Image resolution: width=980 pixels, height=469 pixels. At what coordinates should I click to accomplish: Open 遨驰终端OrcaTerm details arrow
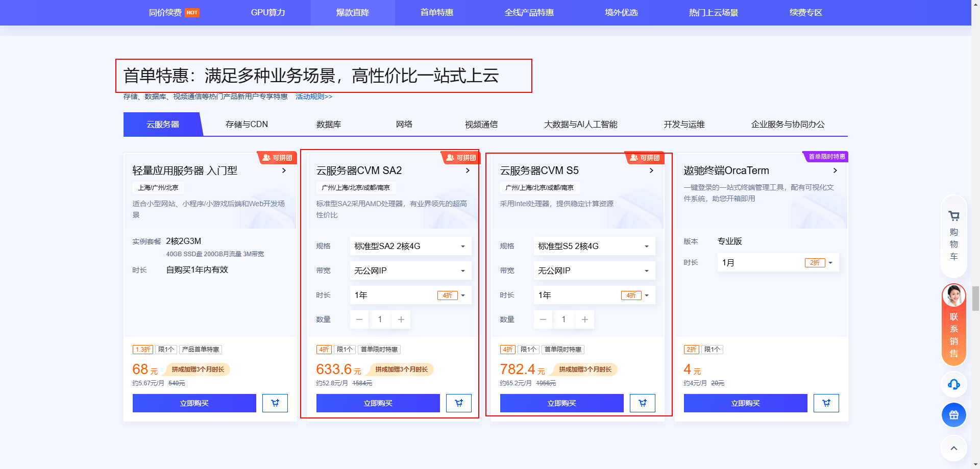(x=836, y=170)
